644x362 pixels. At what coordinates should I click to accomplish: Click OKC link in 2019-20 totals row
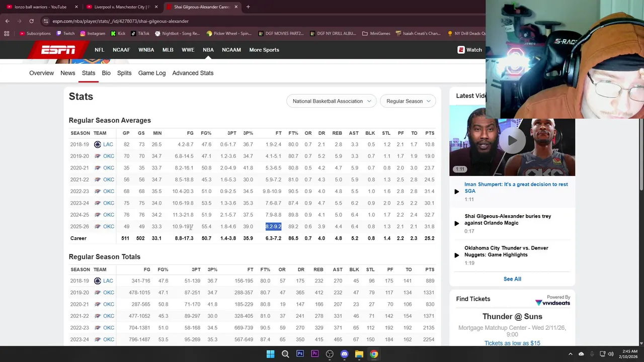108,293
